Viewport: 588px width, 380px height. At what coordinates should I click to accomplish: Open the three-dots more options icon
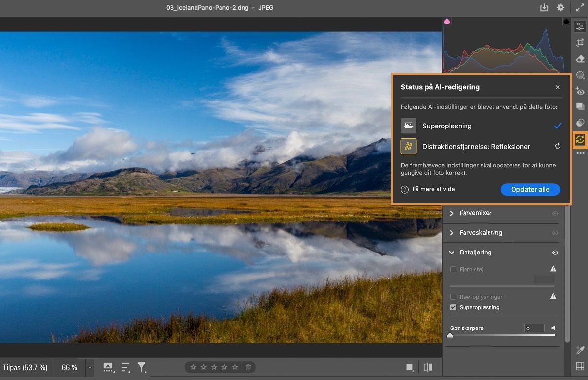click(x=580, y=153)
